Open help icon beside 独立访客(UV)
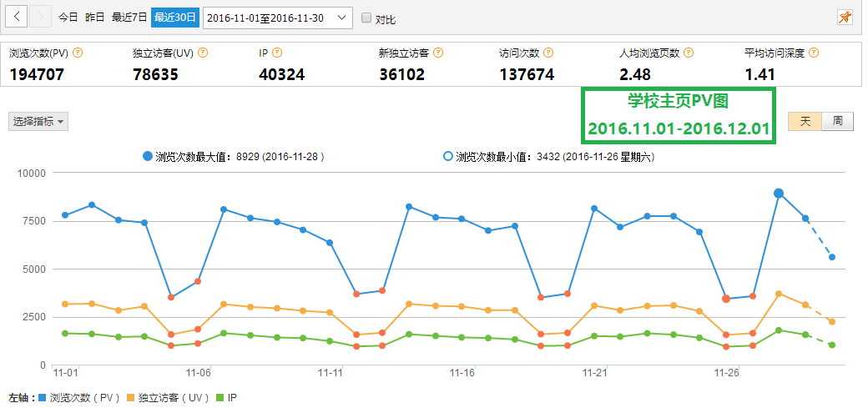This screenshot has height=408, width=868. 203,53
